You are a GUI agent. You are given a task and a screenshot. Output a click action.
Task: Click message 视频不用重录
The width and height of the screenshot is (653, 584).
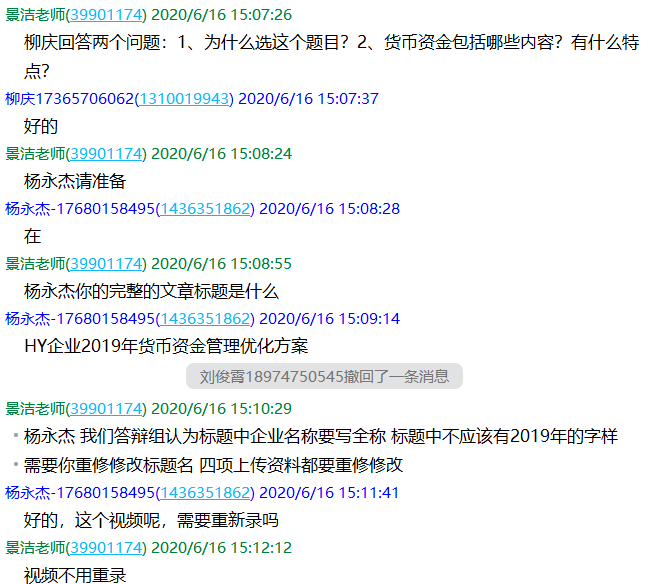(75, 575)
